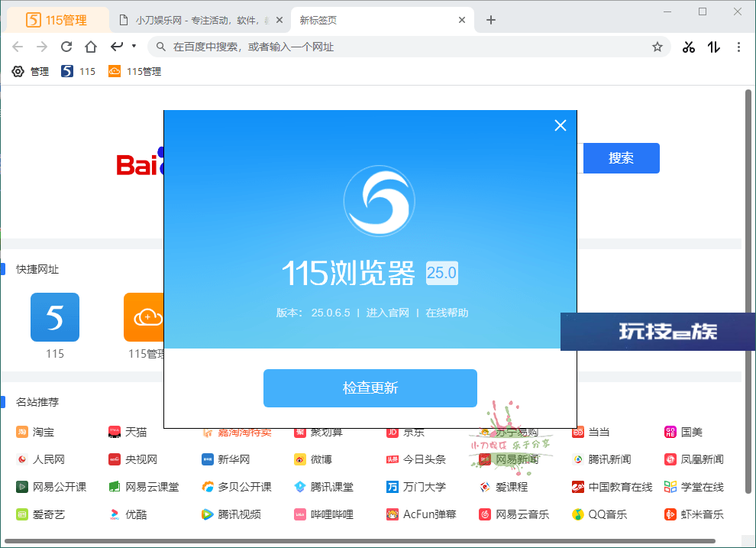Image resolution: width=756 pixels, height=548 pixels.
Task: Open 115管理 bookmark in bookmarks bar
Action: click(x=134, y=71)
